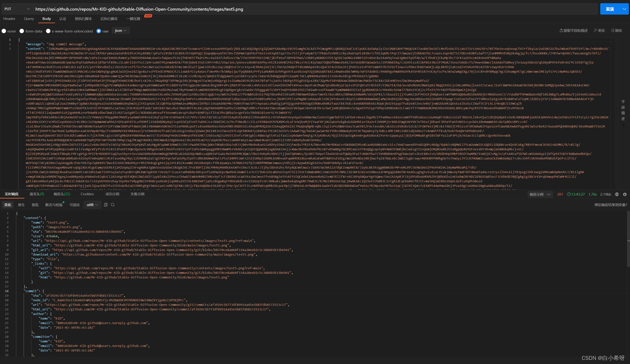Click 提取字段和描述 extract fields button

pos(574,31)
